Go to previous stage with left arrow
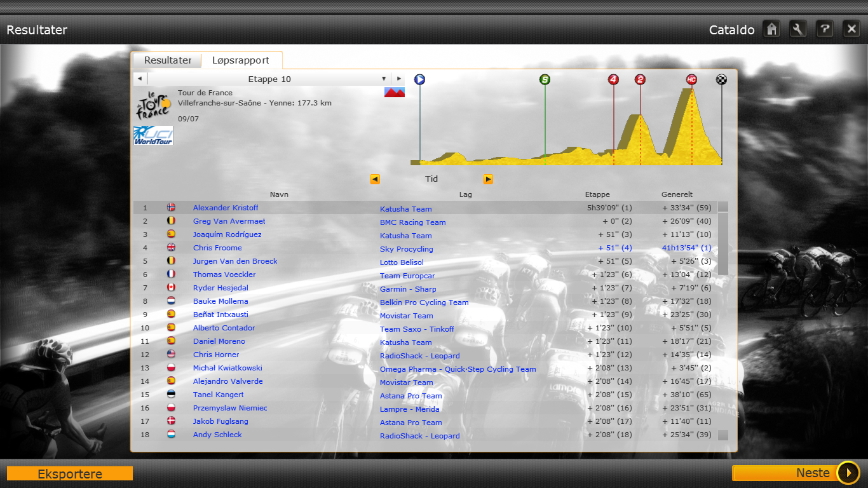Viewport: 868px width, 488px height. [139, 79]
